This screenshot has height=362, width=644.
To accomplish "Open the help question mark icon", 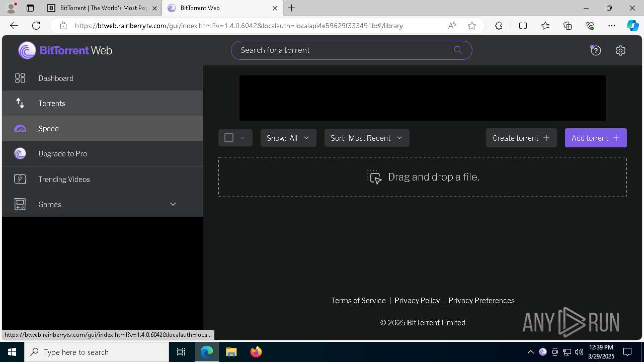I will click(596, 50).
